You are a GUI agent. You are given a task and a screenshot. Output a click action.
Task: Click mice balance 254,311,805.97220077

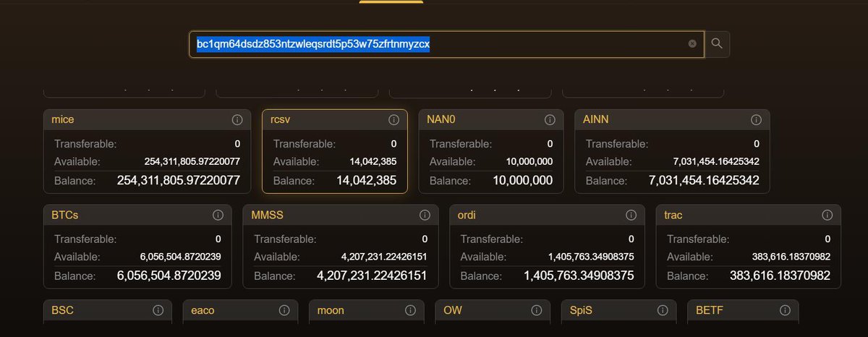pyautogui.click(x=179, y=180)
